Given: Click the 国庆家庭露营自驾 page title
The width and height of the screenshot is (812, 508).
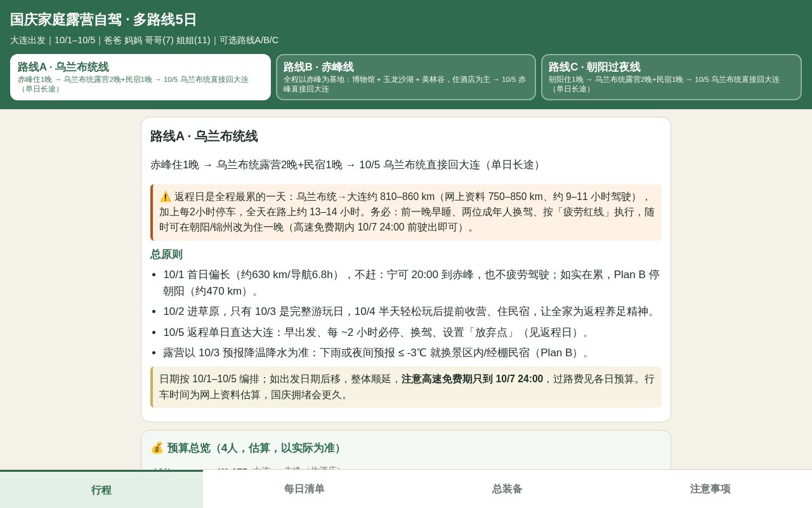Looking at the screenshot, I should (103, 20).
